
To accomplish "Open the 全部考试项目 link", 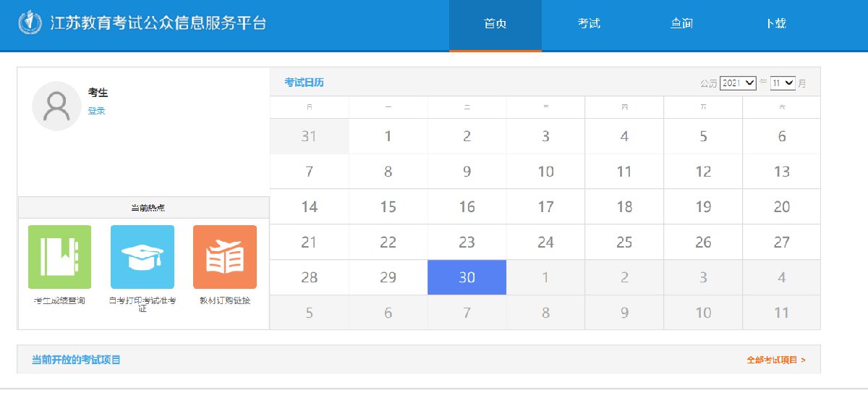I will tap(775, 359).
